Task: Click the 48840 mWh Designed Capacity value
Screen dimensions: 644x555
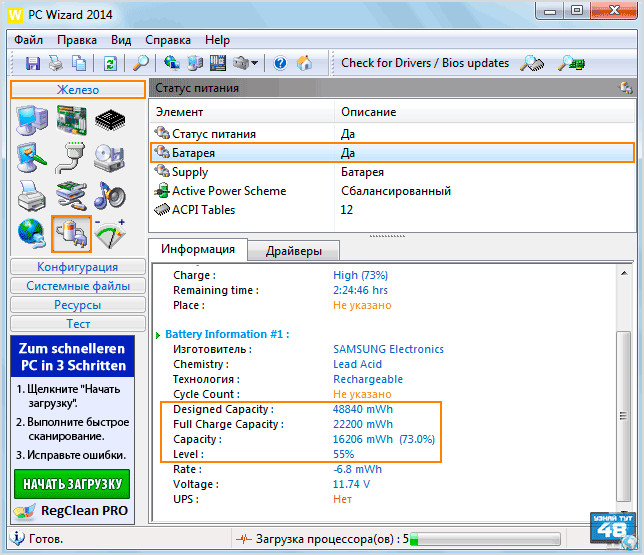Action: [x=363, y=409]
